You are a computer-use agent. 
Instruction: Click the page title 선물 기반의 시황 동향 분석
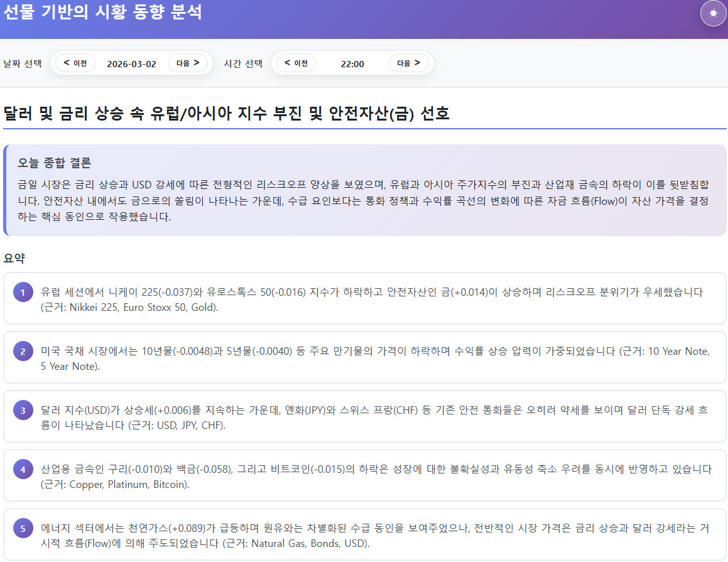102,12
